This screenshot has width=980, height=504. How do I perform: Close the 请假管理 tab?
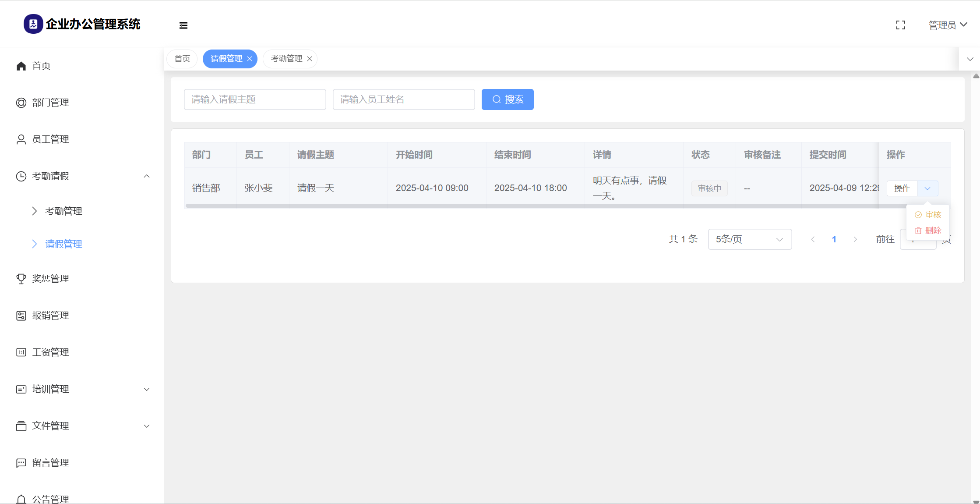tap(250, 59)
